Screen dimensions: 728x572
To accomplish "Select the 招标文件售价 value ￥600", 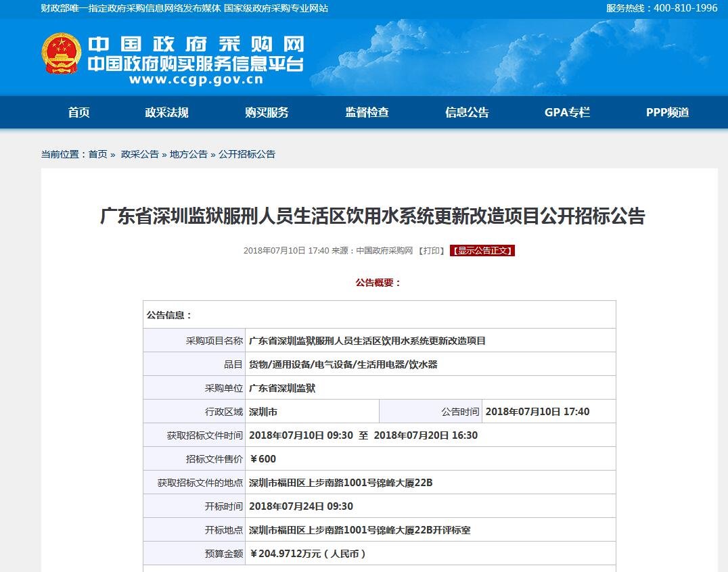I will click(x=263, y=459).
